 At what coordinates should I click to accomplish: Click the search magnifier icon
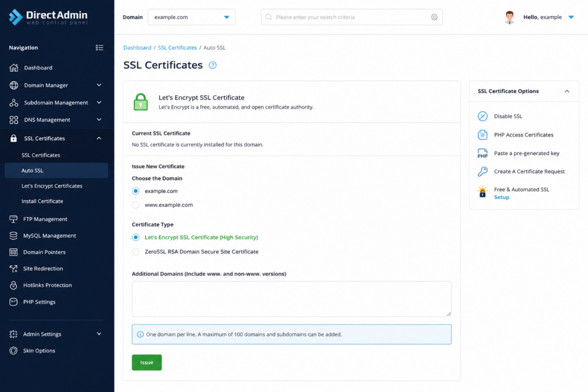point(269,17)
